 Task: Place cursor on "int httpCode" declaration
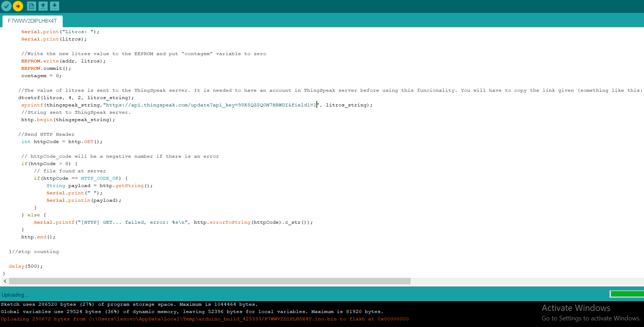coord(40,142)
